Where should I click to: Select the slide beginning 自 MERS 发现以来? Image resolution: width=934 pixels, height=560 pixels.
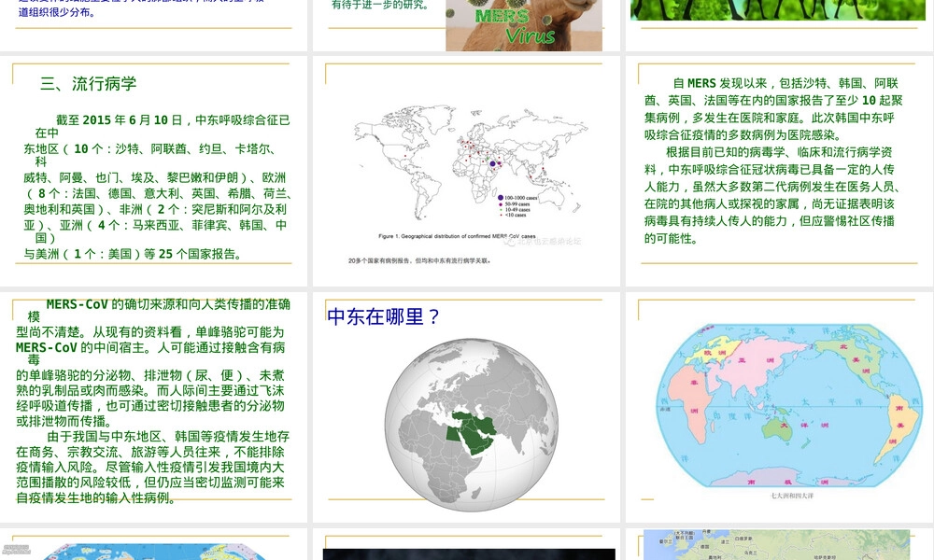pos(779,171)
